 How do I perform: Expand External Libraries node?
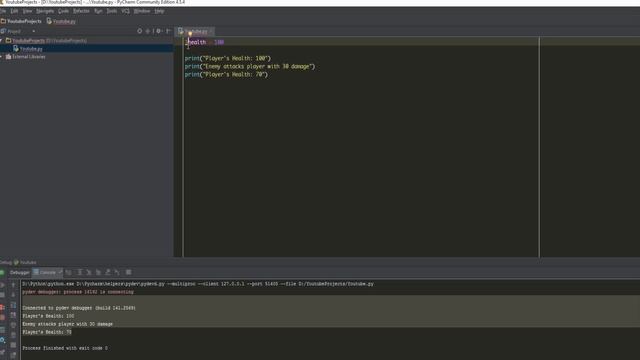point(2,57)
